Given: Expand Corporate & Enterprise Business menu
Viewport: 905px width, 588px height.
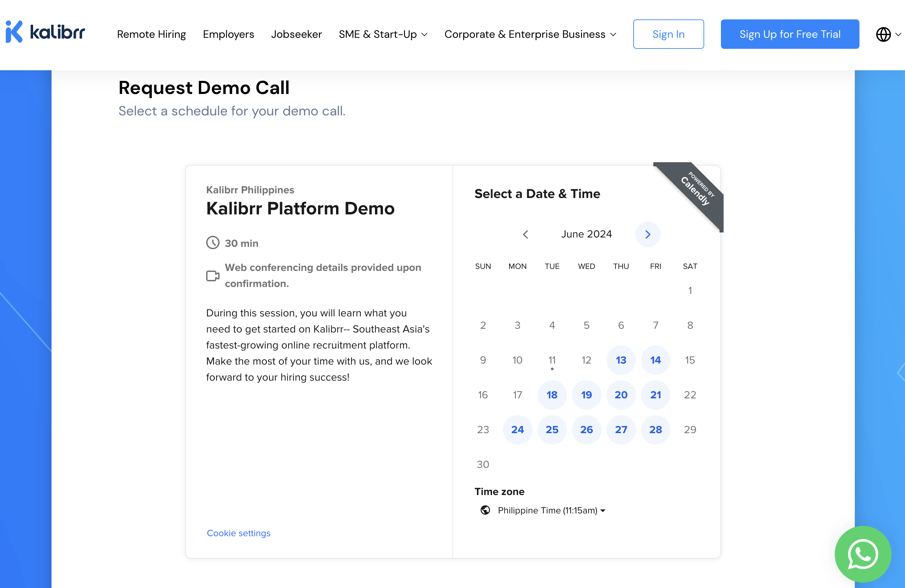Looking at the screenshot, I should (x=530, y=34).
